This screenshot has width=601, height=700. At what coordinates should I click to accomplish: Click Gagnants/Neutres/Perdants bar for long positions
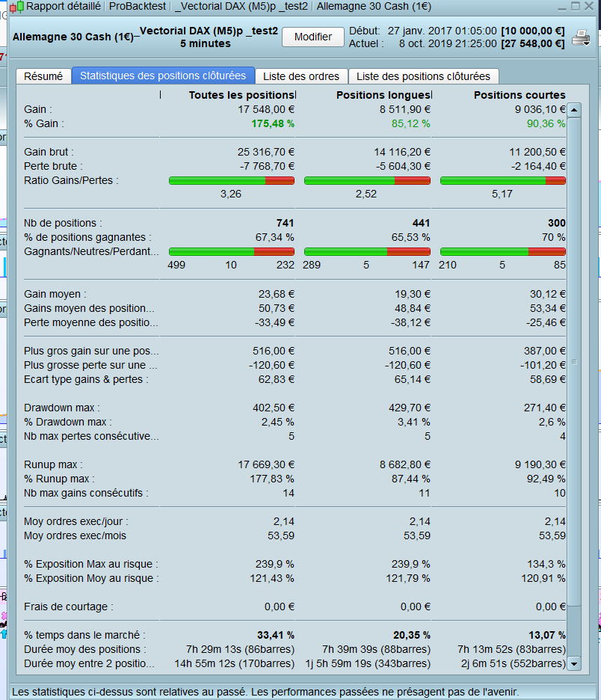point(367,252)
